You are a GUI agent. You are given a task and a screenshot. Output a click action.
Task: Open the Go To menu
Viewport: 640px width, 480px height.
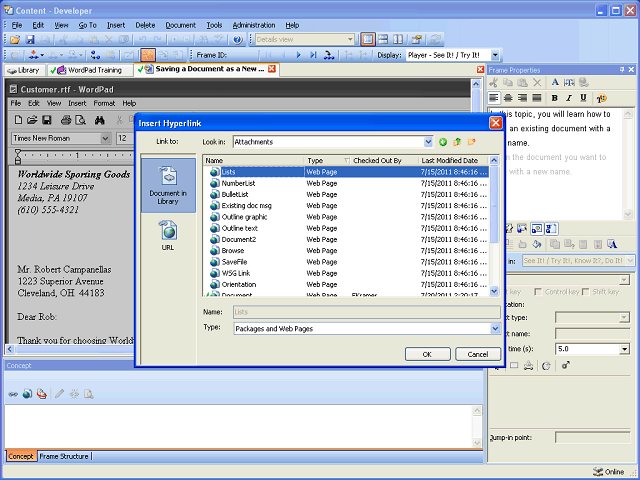tap(88, 25)
